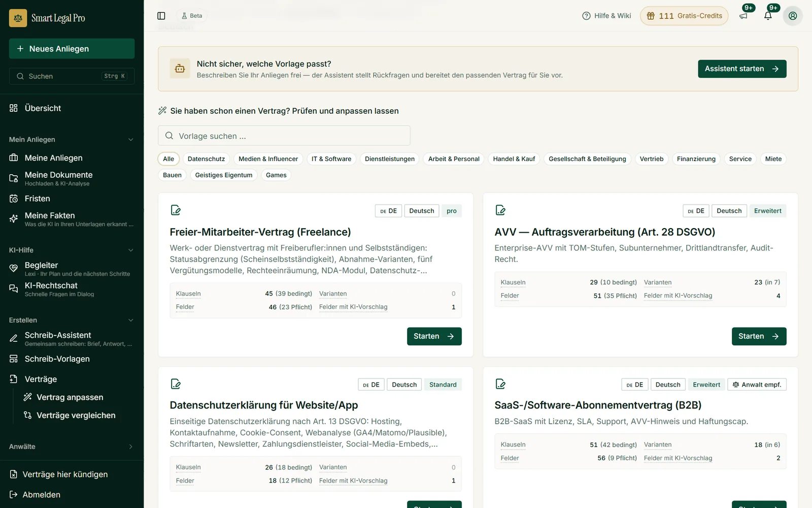Start the AVV Auftragsverarbeitung template

[x=759, y=336]
